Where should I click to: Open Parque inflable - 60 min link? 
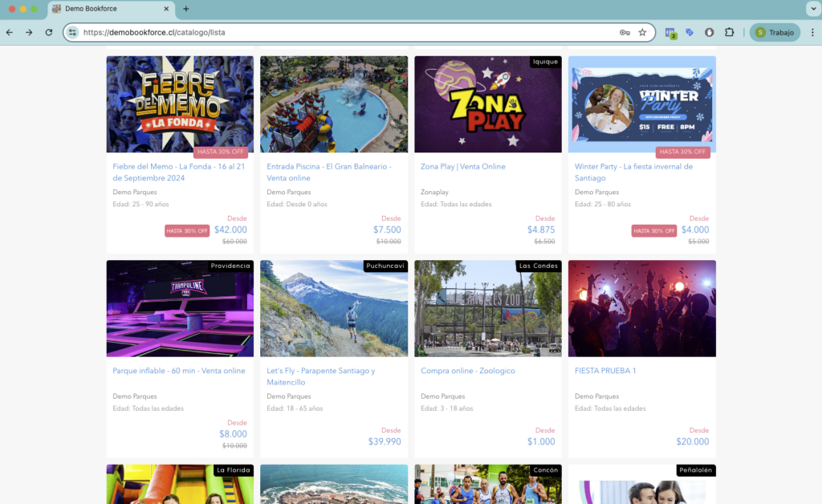tap(179, 371)
